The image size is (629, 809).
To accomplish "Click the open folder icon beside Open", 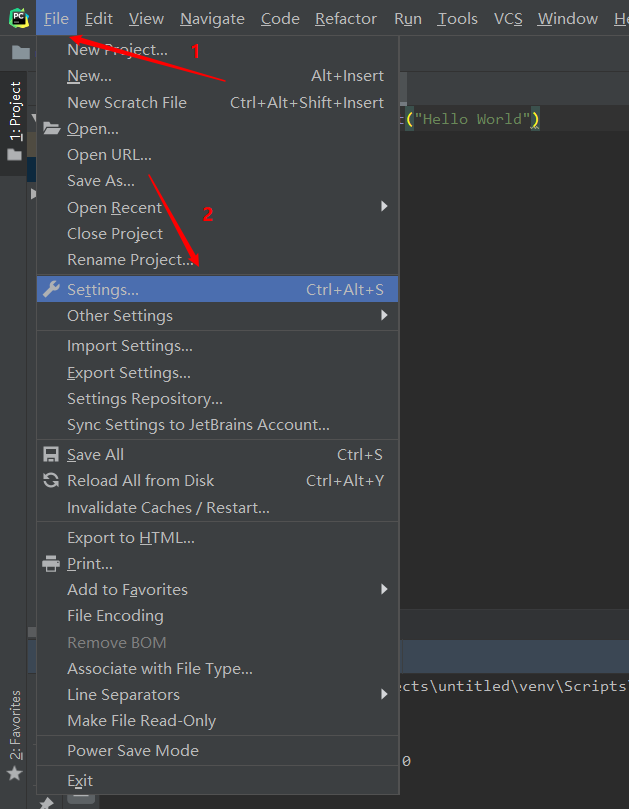I will [51, 128].
